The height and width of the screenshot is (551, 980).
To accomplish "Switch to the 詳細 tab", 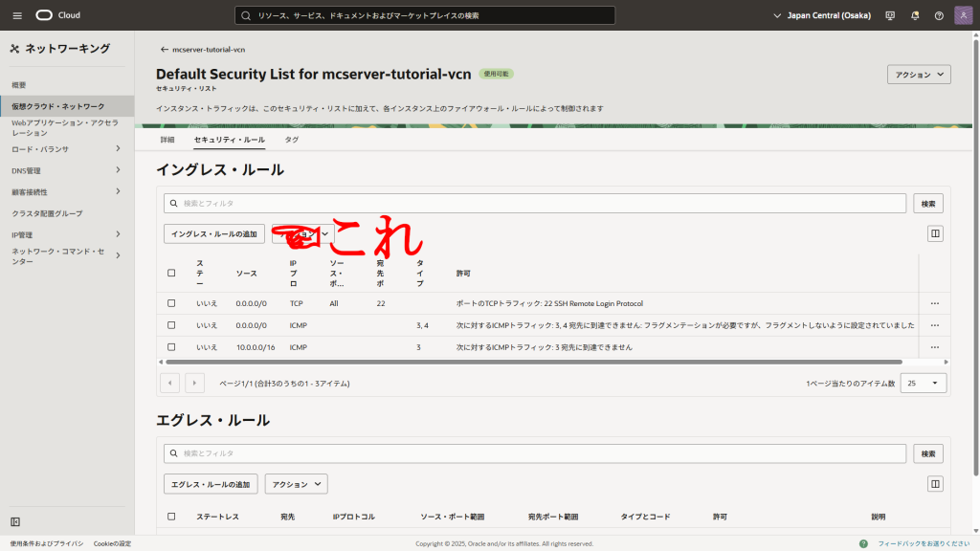I will 167,140.
